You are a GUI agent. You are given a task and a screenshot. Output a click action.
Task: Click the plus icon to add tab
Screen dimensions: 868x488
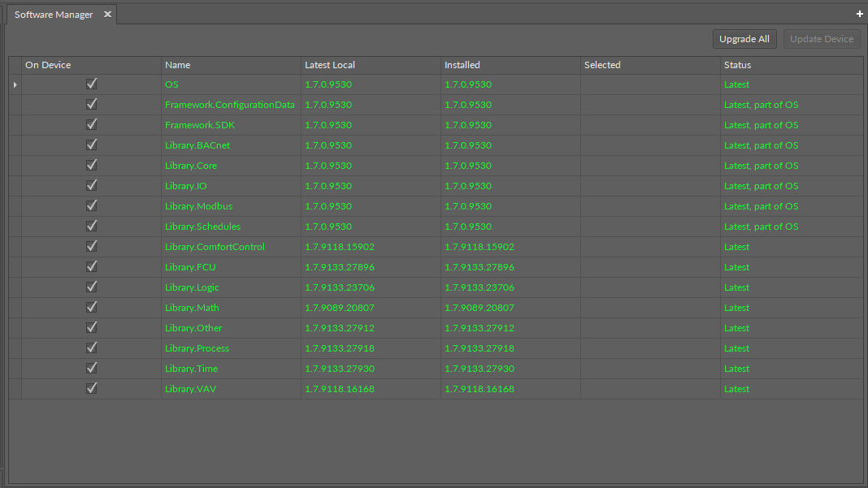860,14
